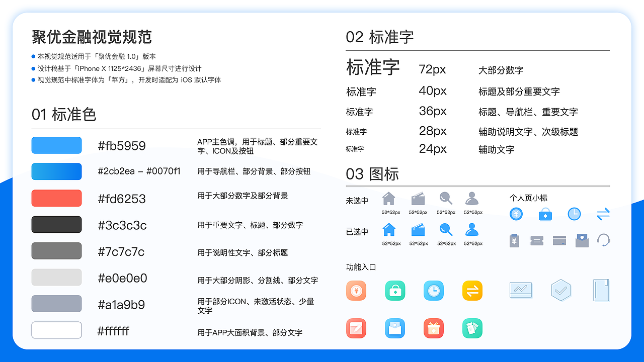Click the small blue transfer arrows icon
644x362 pixels.
(603, 214)
